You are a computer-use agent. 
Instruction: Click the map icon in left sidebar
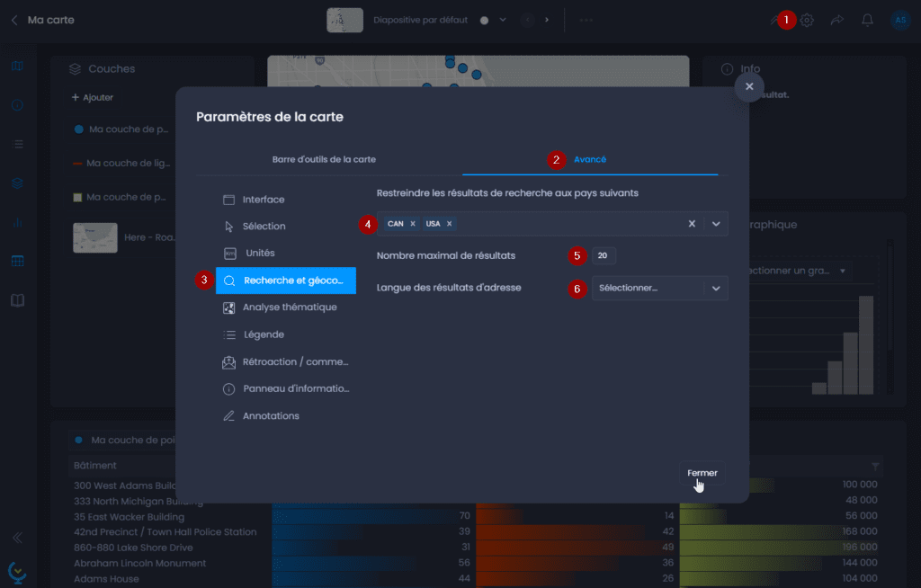click(x=18, y=66)
